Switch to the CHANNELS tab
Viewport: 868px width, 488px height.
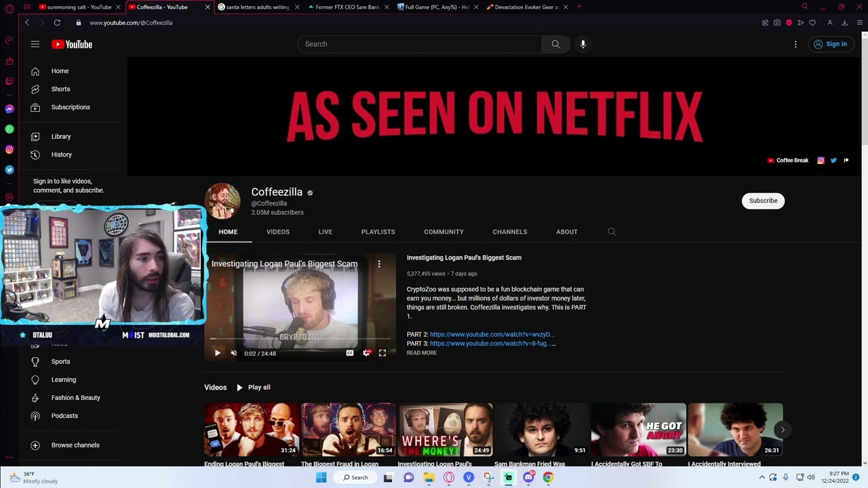pos(510,232)
